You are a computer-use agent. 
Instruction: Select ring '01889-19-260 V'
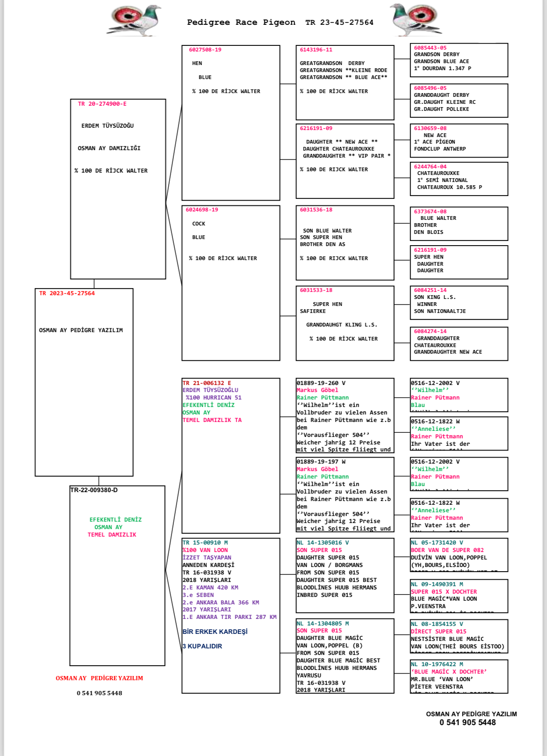coord(321,383)
